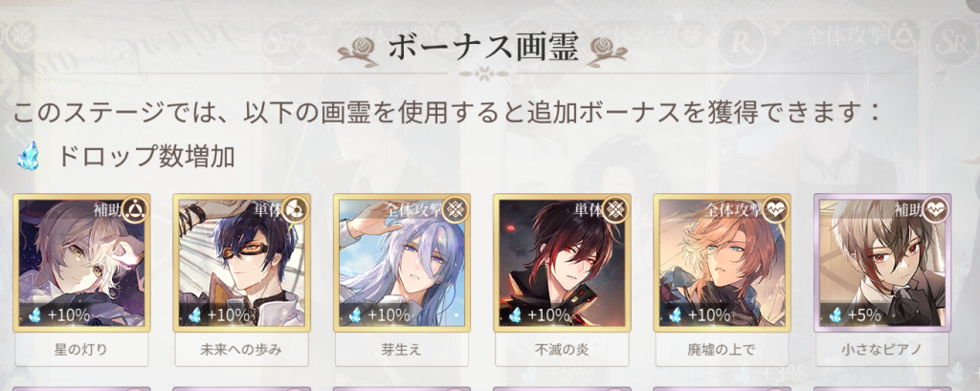This screenshot has height=391, width=980.
Task: Select the 芽生え character portrait
Action: (x=401, y=262)
